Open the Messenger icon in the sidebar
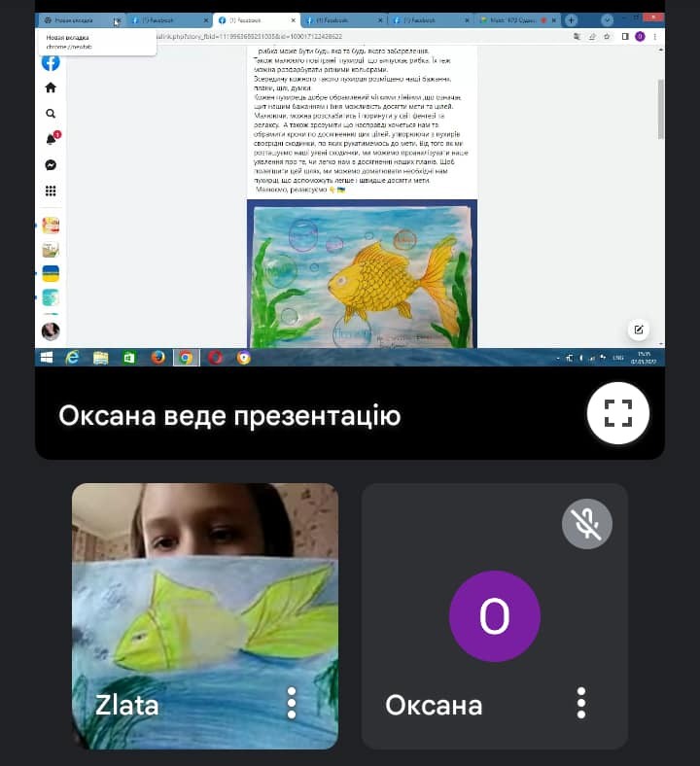 51,165
